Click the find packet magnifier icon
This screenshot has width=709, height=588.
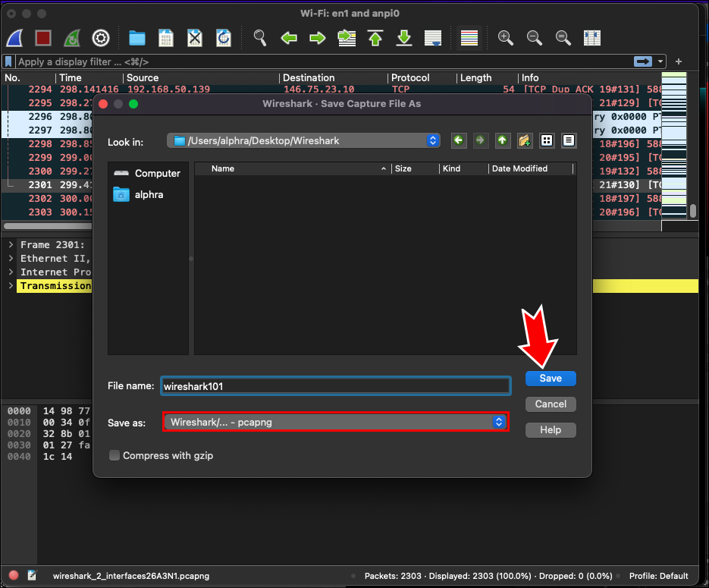click(260, 38)
